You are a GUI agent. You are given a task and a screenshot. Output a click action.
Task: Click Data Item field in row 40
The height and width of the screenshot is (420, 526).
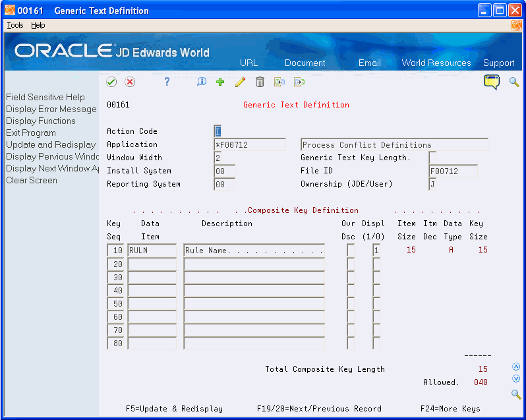[x=152, y=291]
